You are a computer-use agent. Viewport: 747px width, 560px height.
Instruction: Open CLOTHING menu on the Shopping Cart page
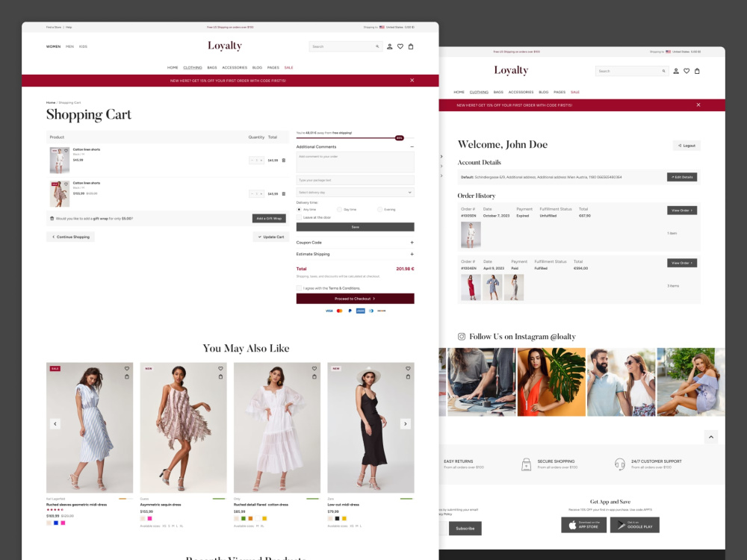(193, 68)
